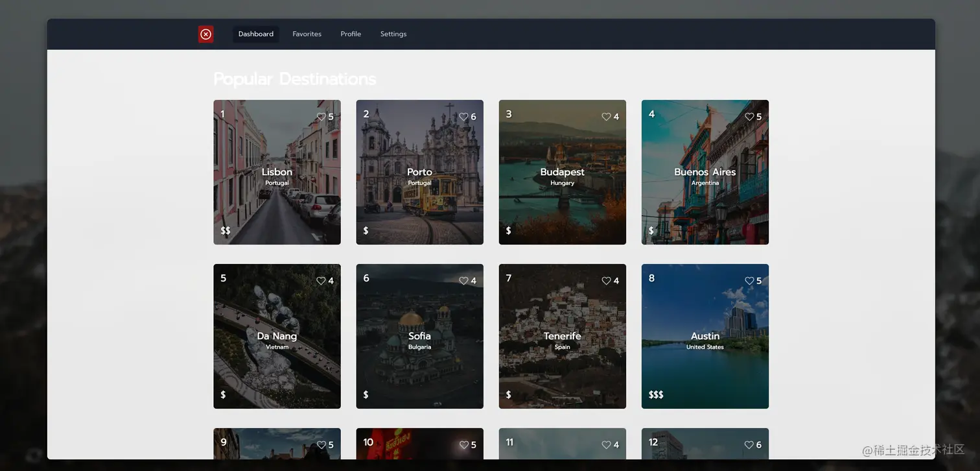
Task: Open the Settings tab
Action: click(x=393, y=34)
